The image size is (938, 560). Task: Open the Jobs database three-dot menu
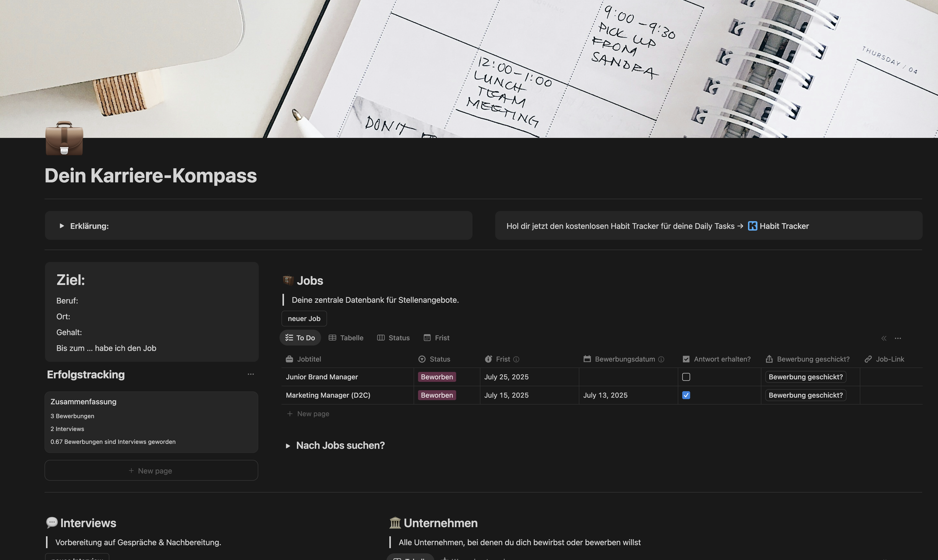pyautogui.click(x=898, y=339)
